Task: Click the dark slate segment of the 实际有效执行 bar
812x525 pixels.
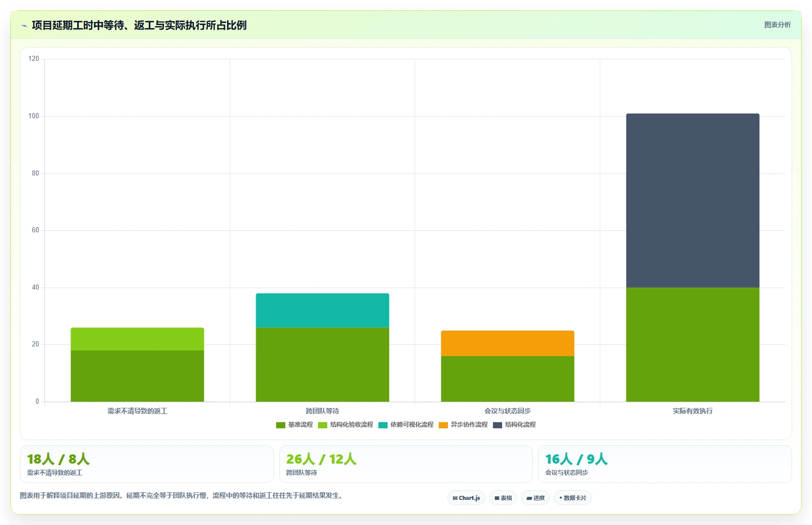Action: coord(692,201)
